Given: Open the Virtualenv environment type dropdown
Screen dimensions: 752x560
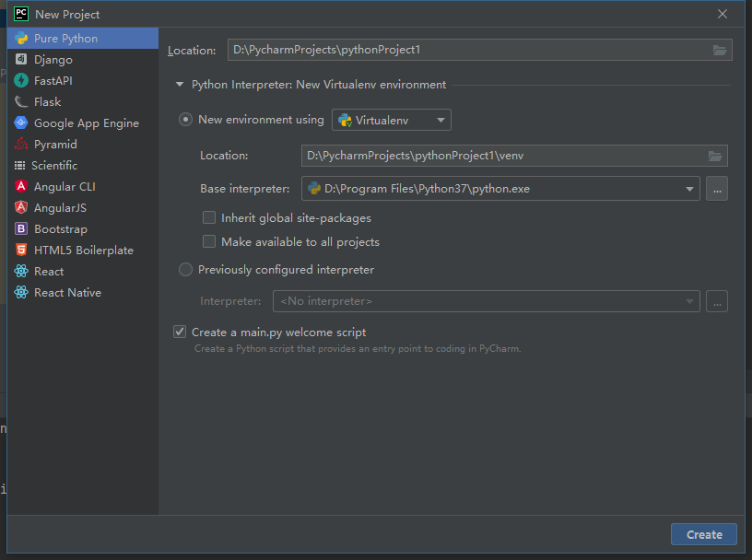Looking at the screenshot, I should click(392, 120).
